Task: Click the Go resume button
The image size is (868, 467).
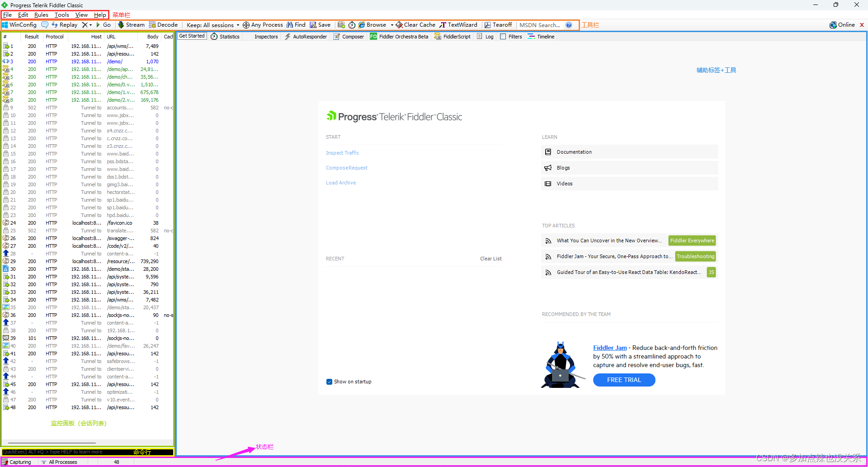Action: (x=103, y=25)
